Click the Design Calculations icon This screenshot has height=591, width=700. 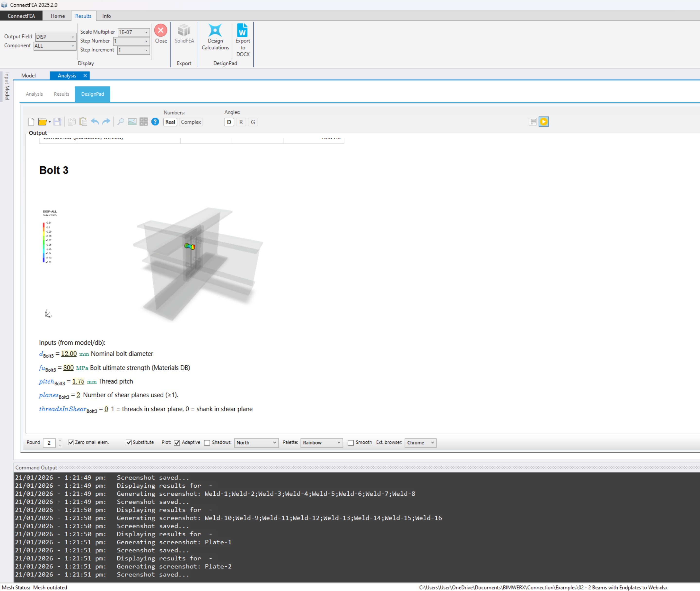[x=215, y=31]
